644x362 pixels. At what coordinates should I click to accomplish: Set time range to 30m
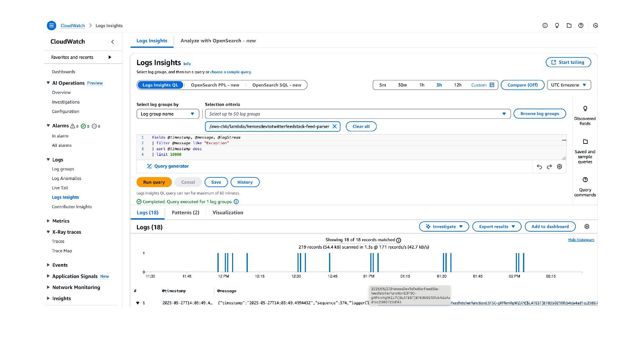402,85
